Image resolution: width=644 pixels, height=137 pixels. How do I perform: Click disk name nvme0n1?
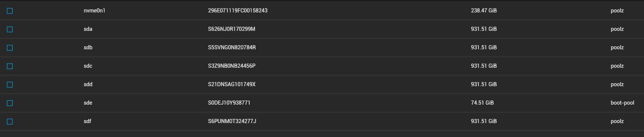(x=95, y=11)
